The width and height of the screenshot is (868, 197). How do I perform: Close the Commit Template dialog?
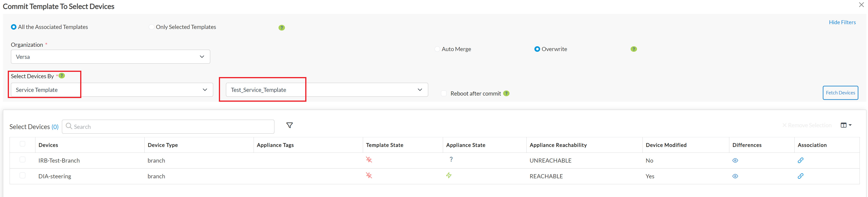point(861,5)
